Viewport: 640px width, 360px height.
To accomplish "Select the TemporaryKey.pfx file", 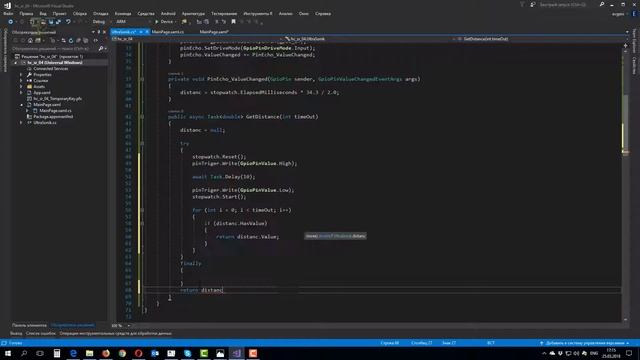I will click(57, 98).
